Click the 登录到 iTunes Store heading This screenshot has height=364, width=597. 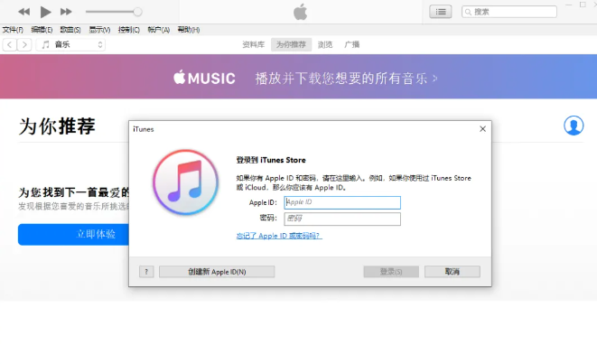click(x=271, y=160)
